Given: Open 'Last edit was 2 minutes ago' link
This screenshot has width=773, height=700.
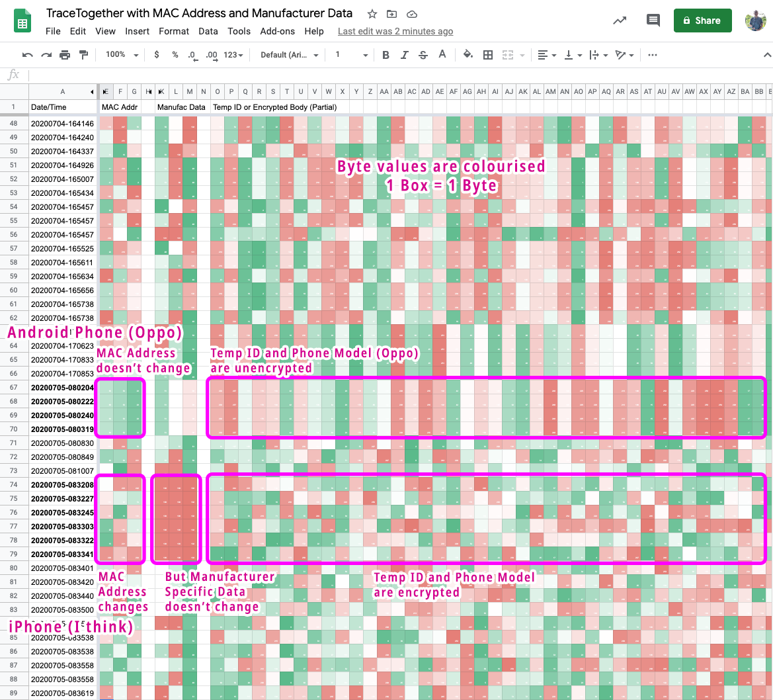Looking at the screenshot, I should click(395, 31).
